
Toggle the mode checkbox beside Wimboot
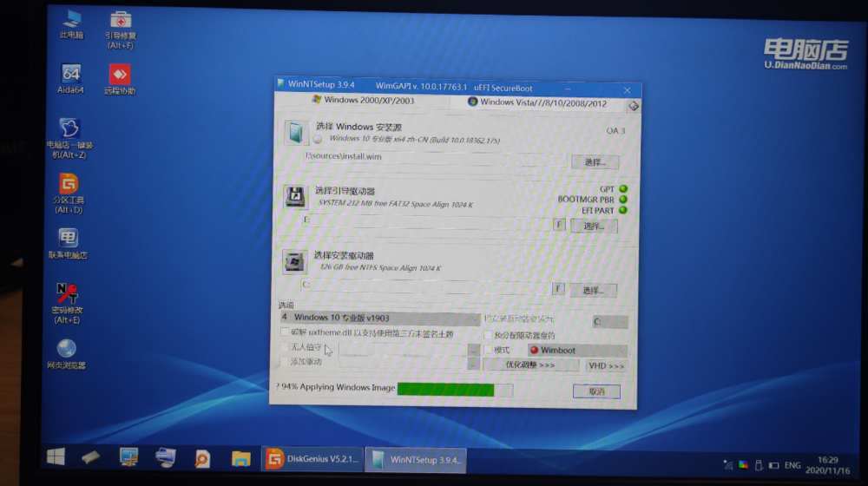[x=488, y=350]
